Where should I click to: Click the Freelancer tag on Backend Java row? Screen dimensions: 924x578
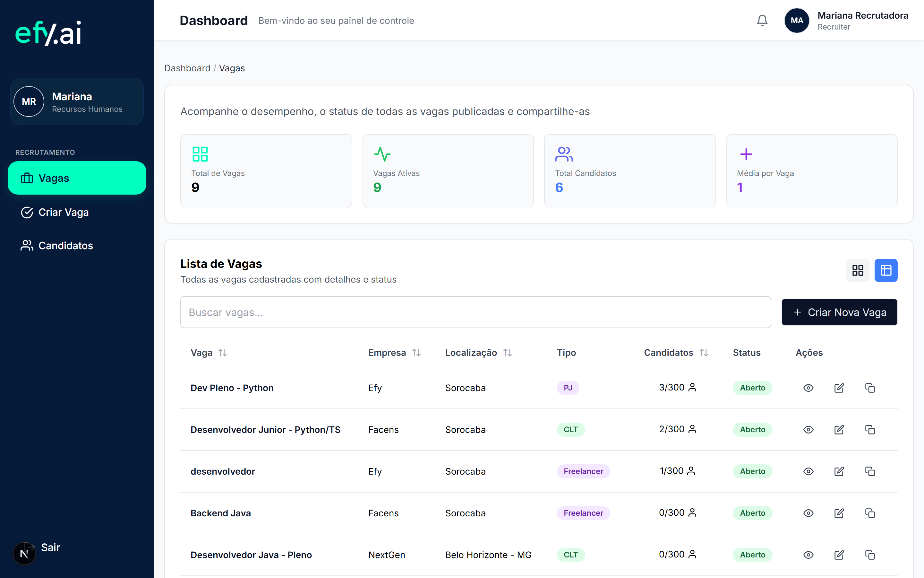click(x=583, y=513)
